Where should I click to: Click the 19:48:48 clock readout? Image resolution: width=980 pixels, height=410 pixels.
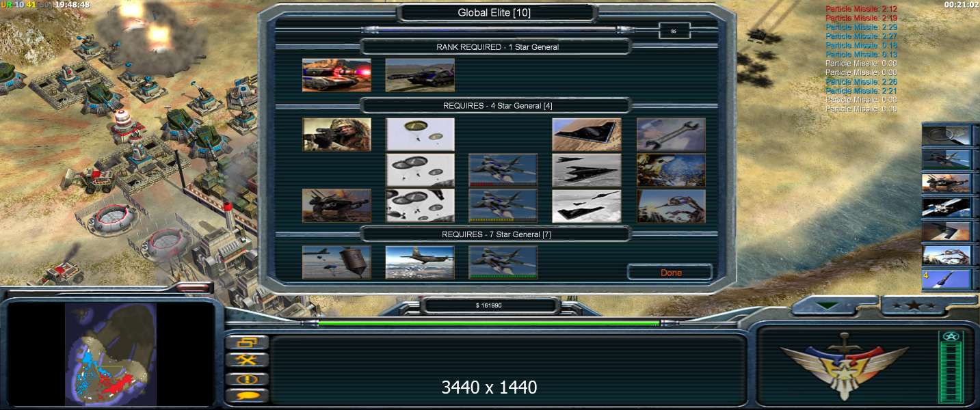72,4
